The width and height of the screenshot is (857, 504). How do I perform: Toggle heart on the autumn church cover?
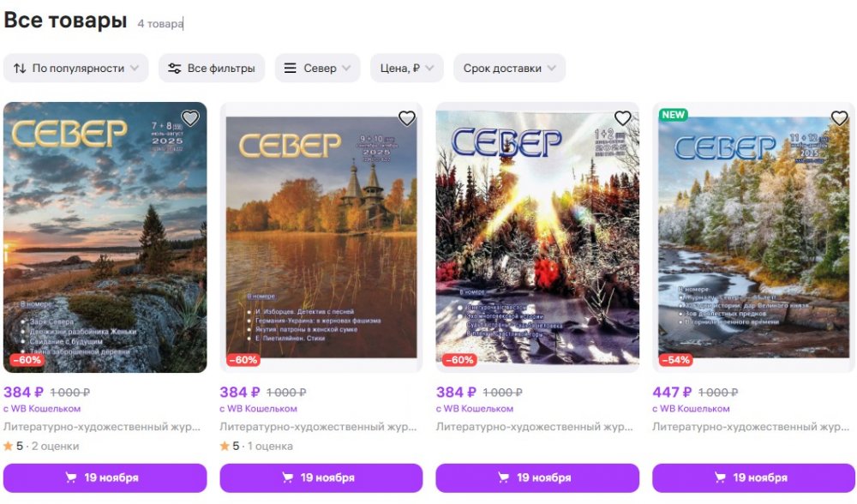pyautogui.click(x=407, y=118)
